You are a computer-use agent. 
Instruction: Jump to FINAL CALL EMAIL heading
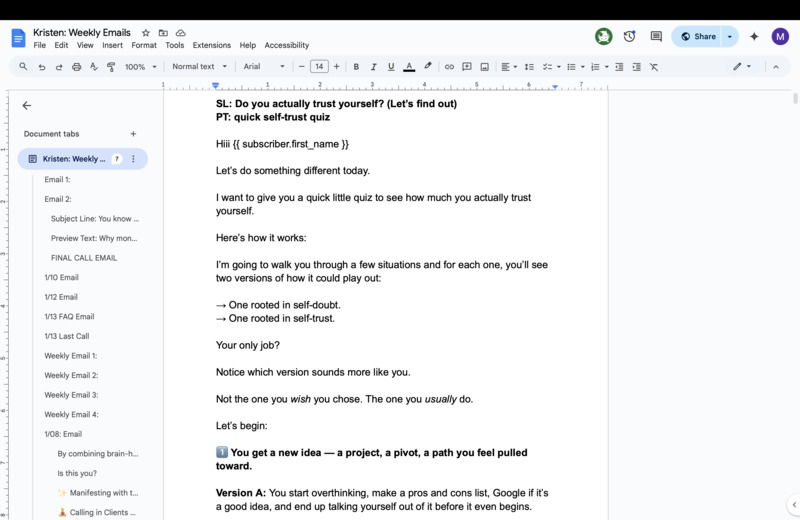click(84, 258)
